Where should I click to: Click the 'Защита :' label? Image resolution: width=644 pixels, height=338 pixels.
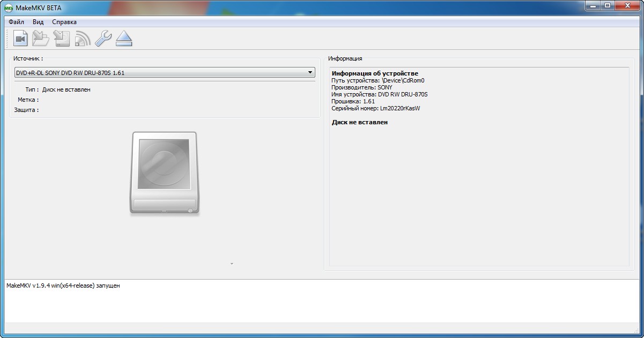(26, 110)
